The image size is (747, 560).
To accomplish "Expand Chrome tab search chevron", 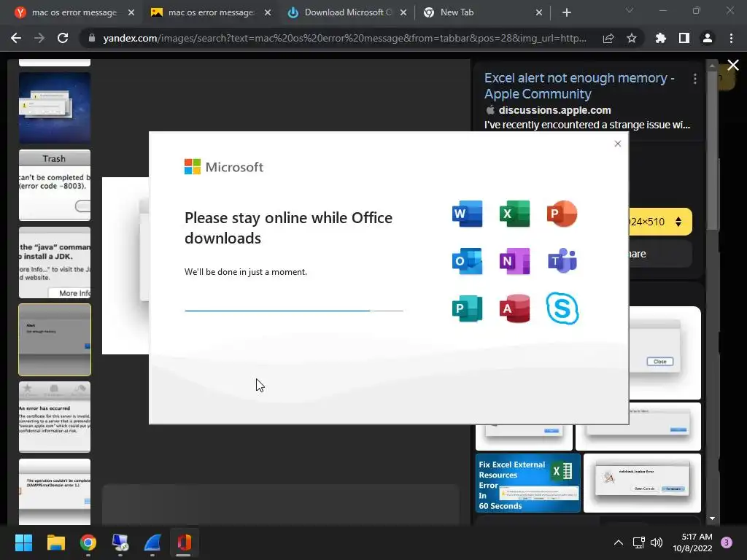I will point(630,10).
